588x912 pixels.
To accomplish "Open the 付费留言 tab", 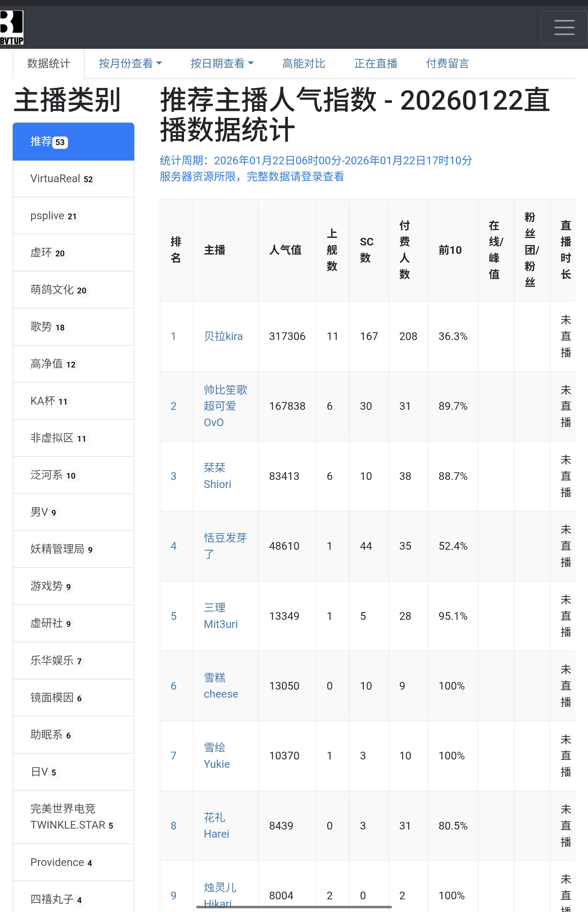I will 447,63.
